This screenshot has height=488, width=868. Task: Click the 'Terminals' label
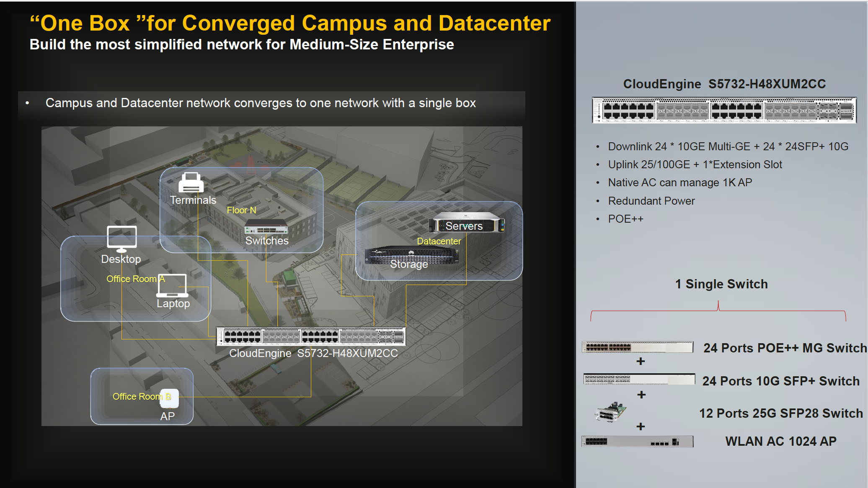(193, 200)
